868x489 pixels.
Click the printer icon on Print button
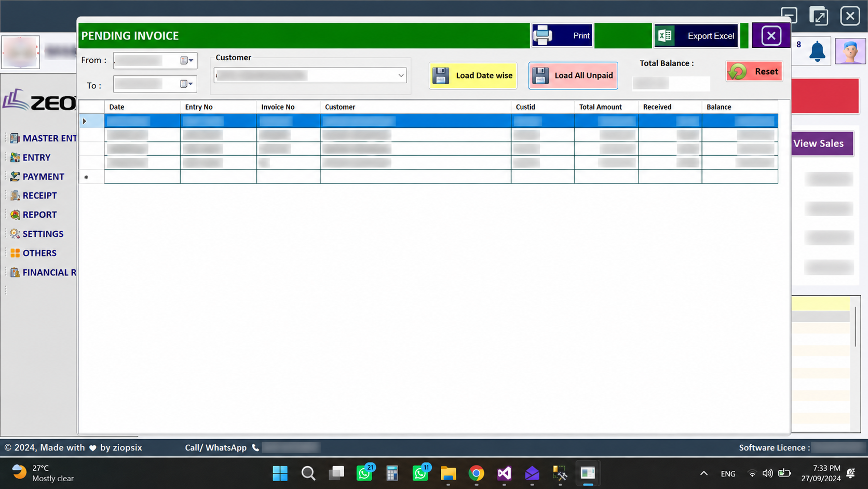[543, 35]
